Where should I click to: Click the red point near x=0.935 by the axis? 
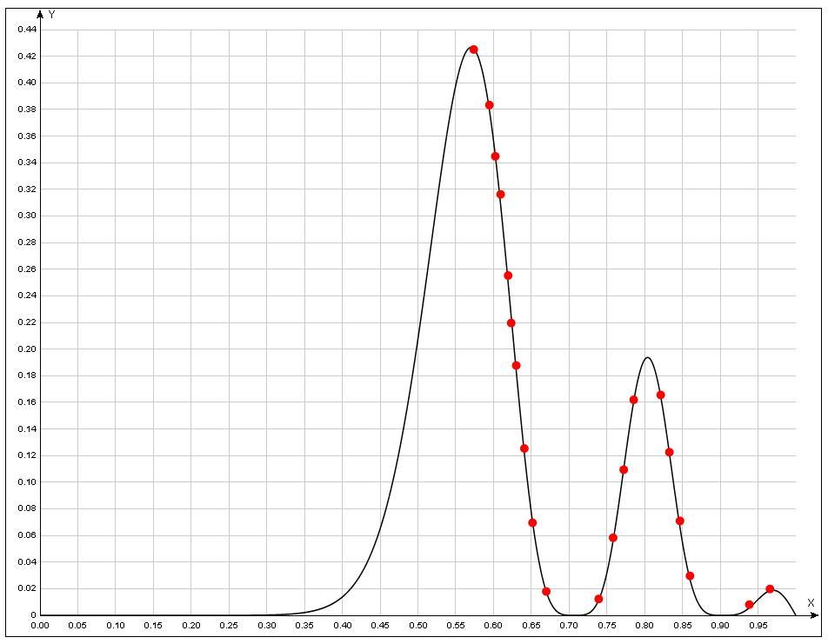tap(749, 605)
